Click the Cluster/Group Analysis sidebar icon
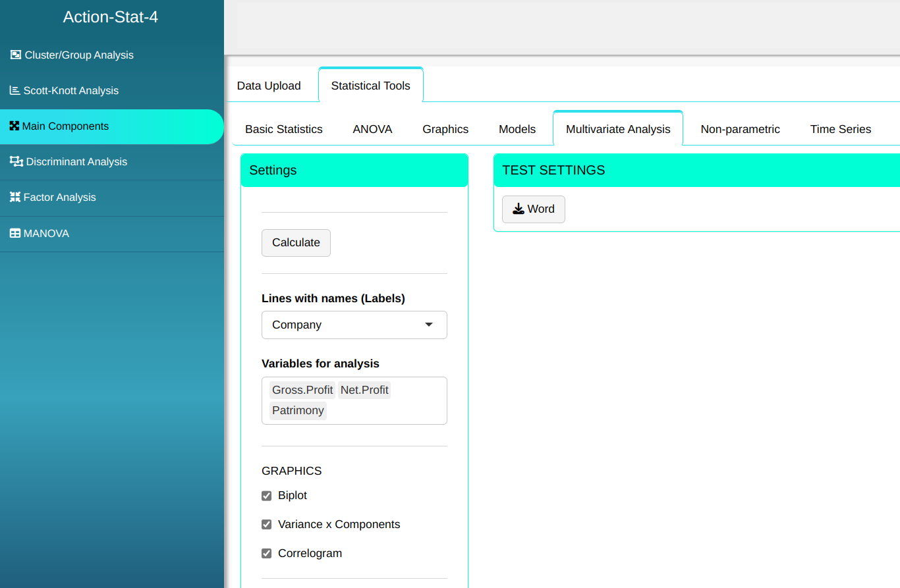This screenshot has height=588, width=900. tap(16, 55)
